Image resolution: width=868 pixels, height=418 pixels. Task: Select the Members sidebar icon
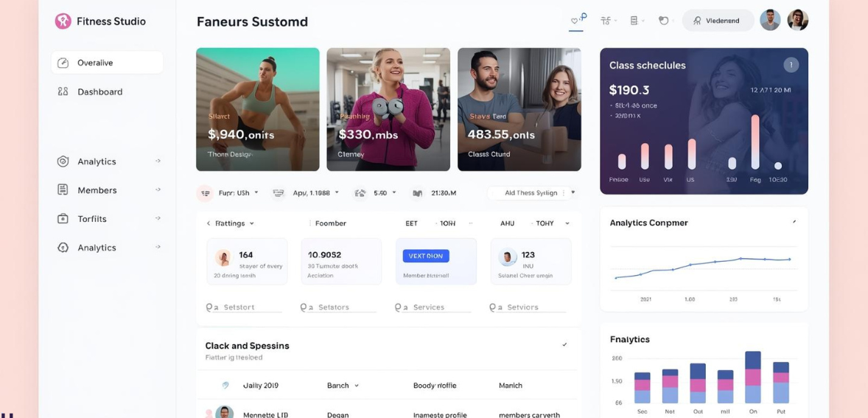coord(63,190)
